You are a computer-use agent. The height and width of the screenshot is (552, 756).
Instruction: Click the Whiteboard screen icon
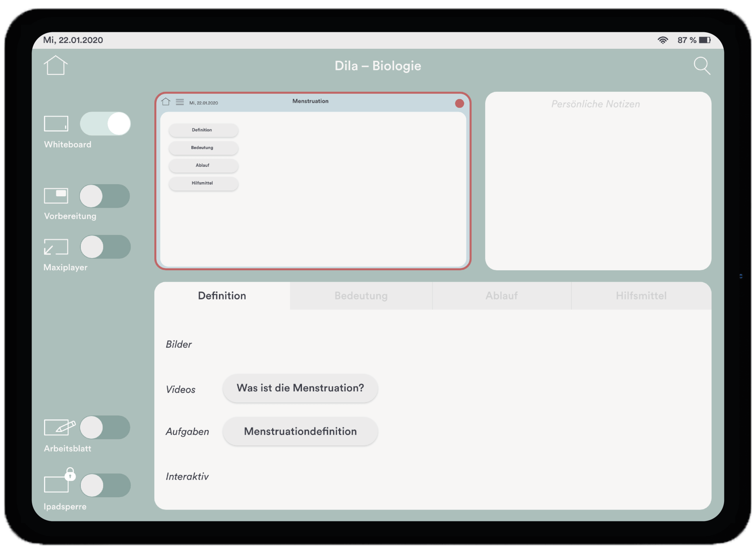(x=56, y=124)
